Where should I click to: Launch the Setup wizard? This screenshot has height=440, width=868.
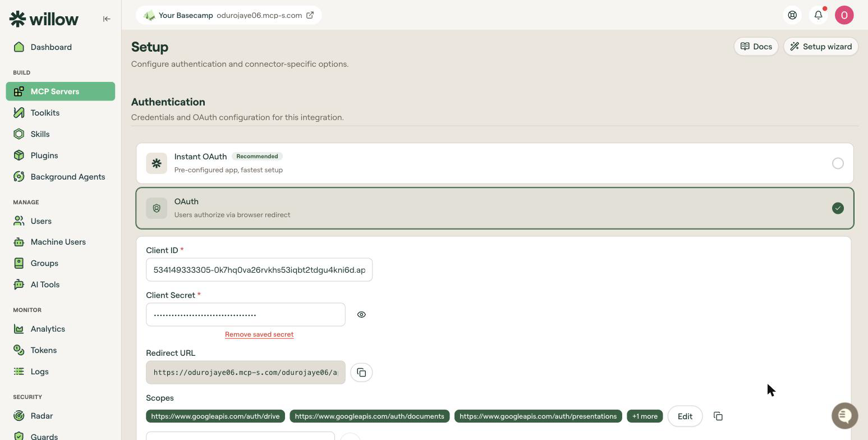click(x=821, y=47)
